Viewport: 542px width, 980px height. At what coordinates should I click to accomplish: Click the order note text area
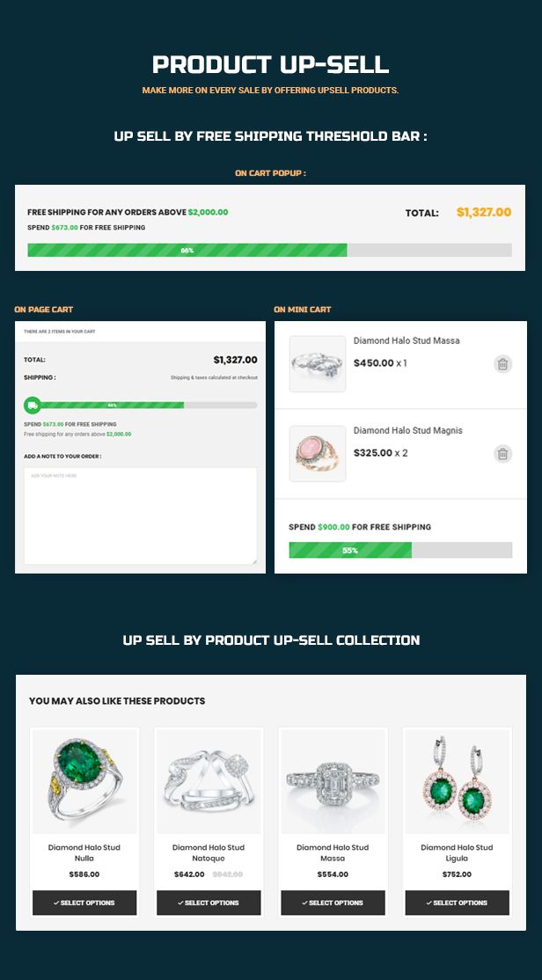[141, 516]
